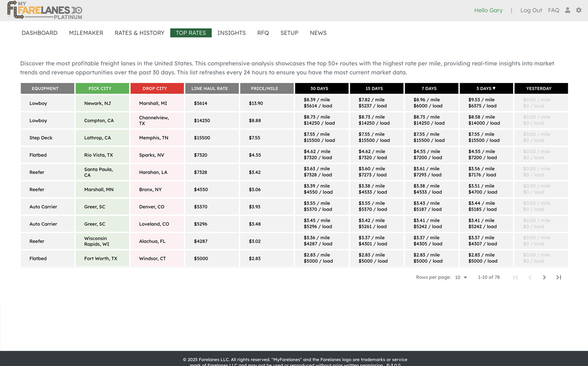Expand the Rows per page dropdown
The image size is (588, 366).
[461, 278]
